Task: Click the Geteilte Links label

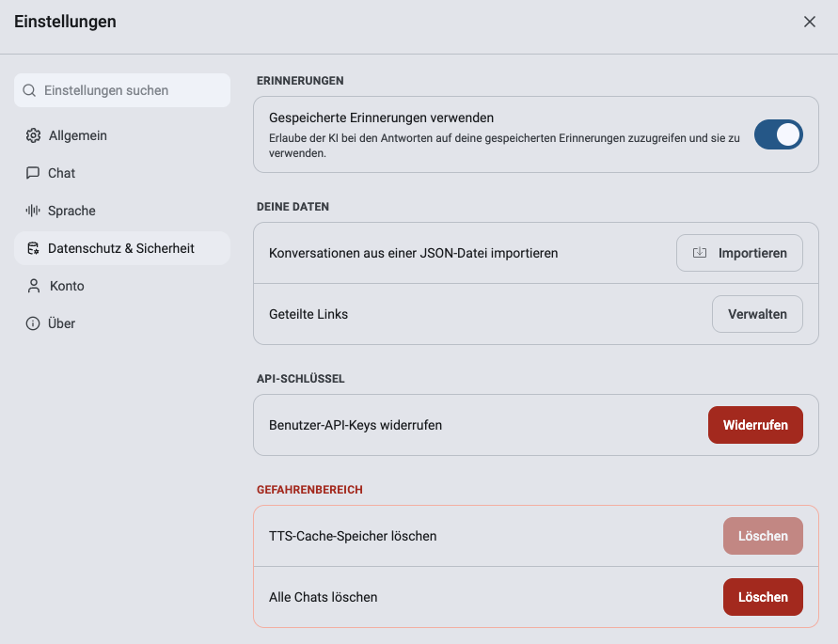Action: pos(308,314)
